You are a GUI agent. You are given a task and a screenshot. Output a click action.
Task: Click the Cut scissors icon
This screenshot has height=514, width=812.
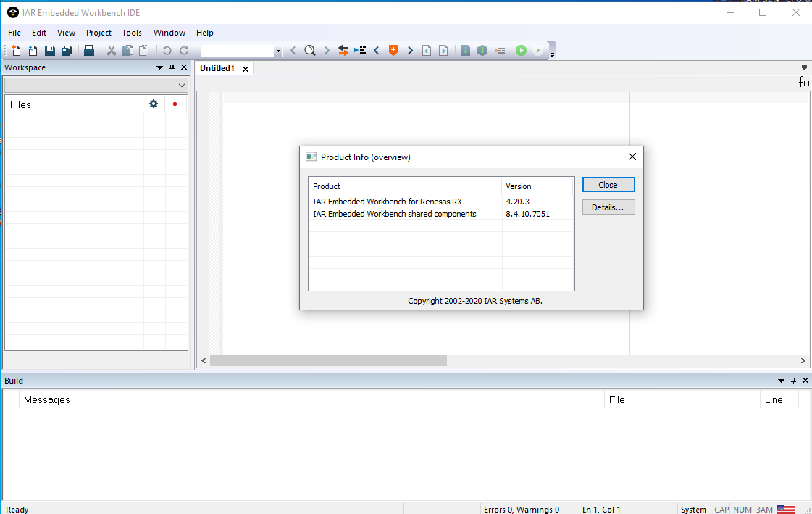click(x=112, y=50)
